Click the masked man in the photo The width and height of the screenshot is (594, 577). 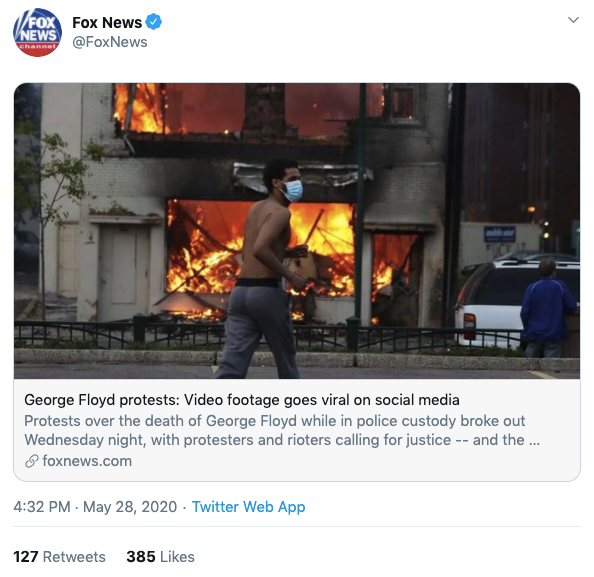262,268
